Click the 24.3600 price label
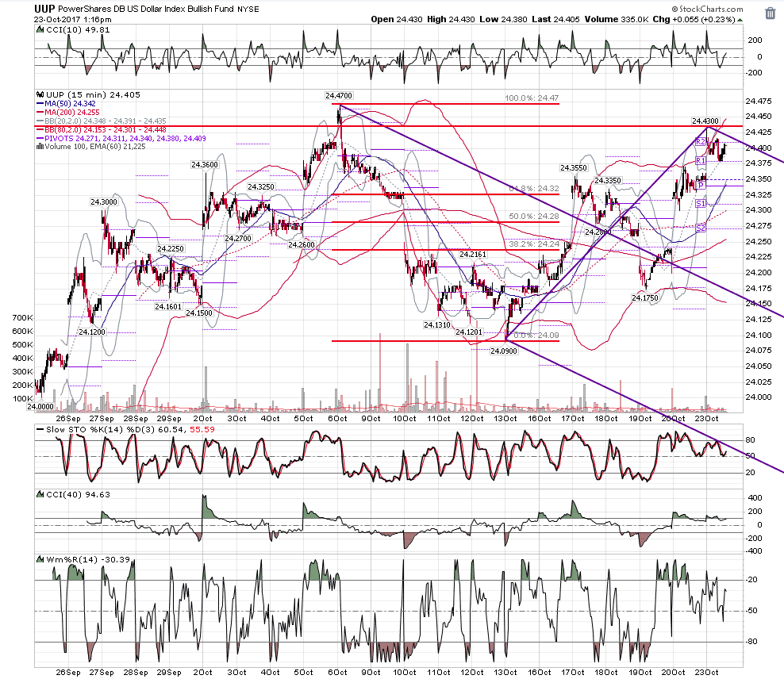Image resolution: width=784 pixels, height=679 pixels. (x=205, y=165)
